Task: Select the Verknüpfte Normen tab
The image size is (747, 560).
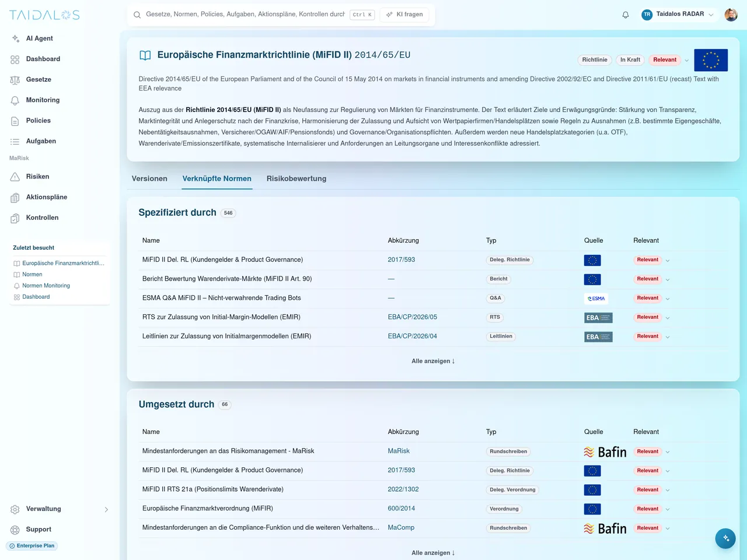Action: [217, 178]
